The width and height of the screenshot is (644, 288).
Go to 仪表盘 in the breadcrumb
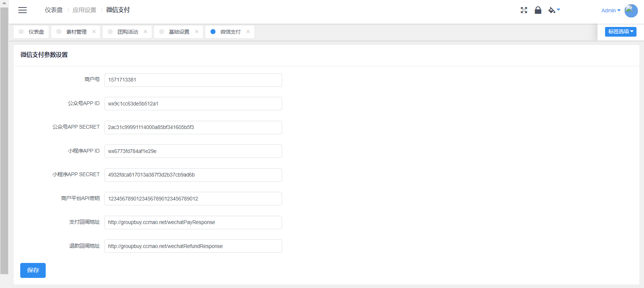54,10
